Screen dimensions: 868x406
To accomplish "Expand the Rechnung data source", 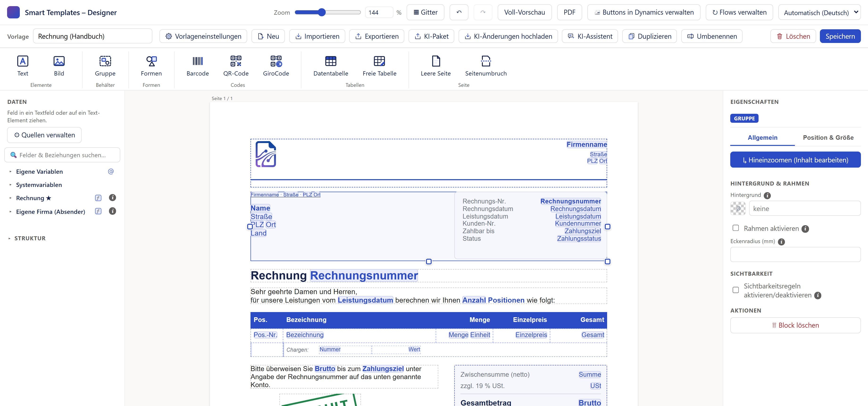I will tap(10, 198).
